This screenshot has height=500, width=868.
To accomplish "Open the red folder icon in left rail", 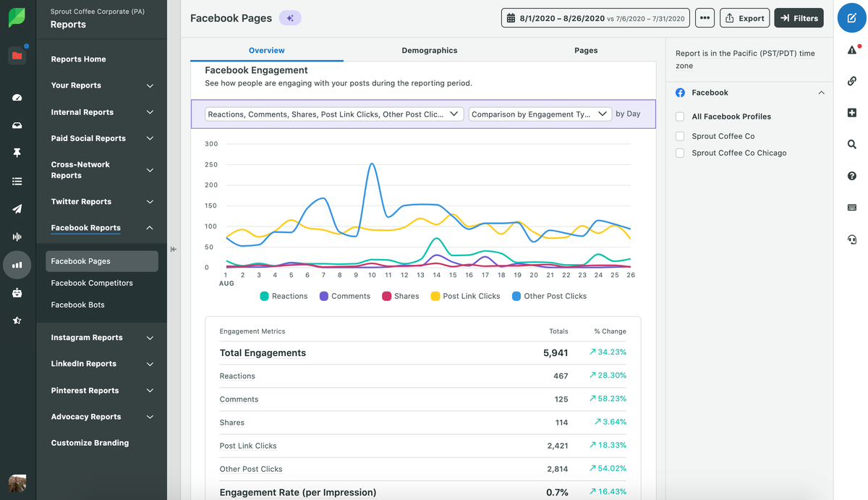I will point(17,56).
